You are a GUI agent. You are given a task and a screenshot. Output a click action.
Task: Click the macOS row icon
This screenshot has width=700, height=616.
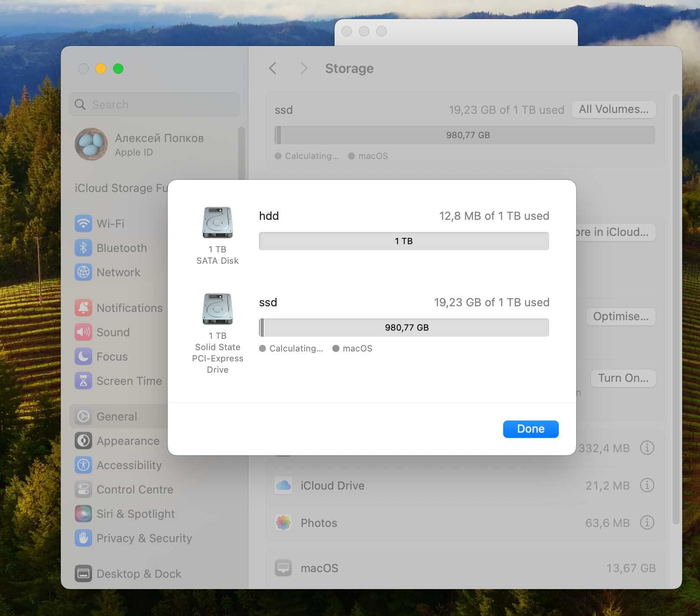click(x=283, y=568)
